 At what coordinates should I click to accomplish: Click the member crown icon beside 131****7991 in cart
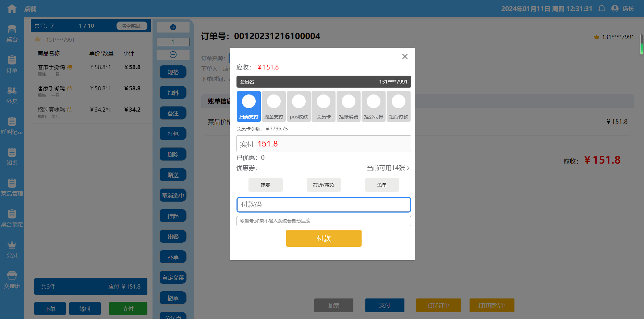[38, 39]
